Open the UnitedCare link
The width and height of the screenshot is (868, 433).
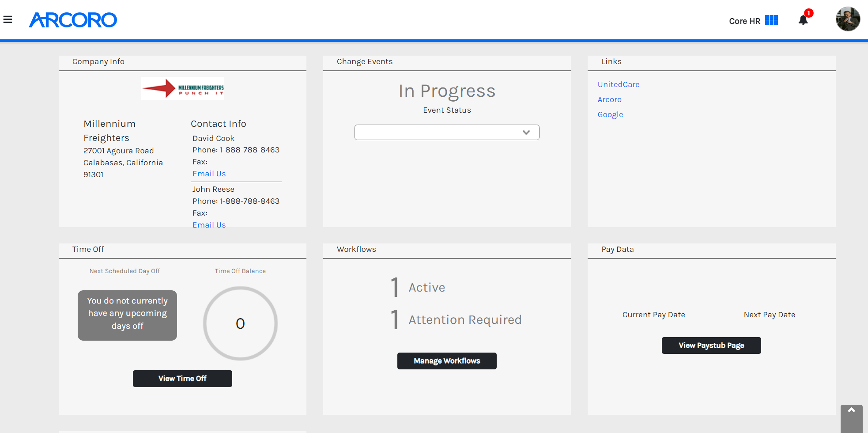[x=618, y=84]
